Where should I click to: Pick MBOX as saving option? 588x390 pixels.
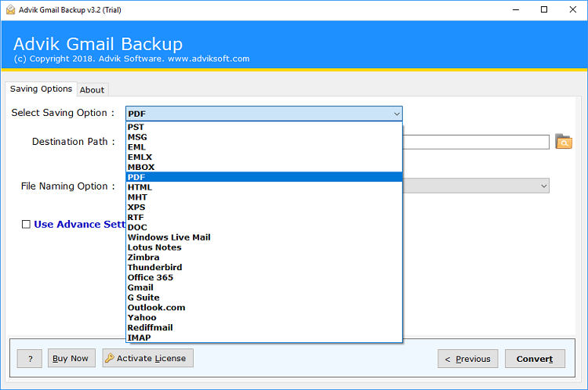tap(264, 167)
